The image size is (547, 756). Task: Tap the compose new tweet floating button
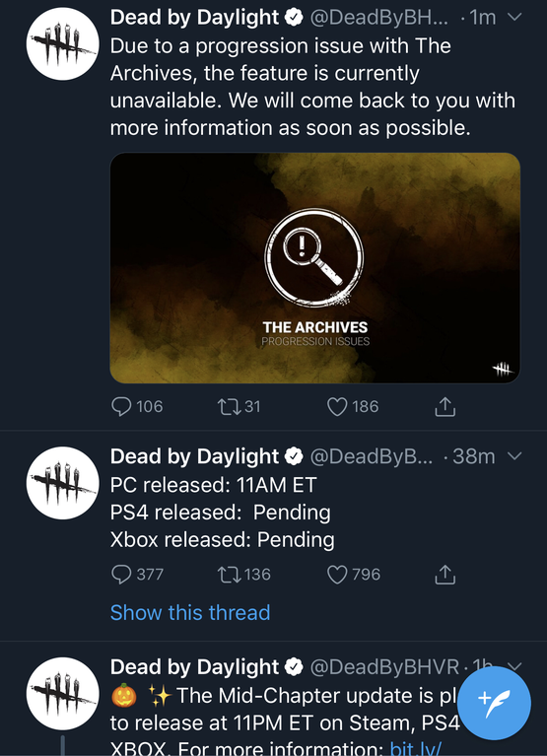[x=494, y=704]
